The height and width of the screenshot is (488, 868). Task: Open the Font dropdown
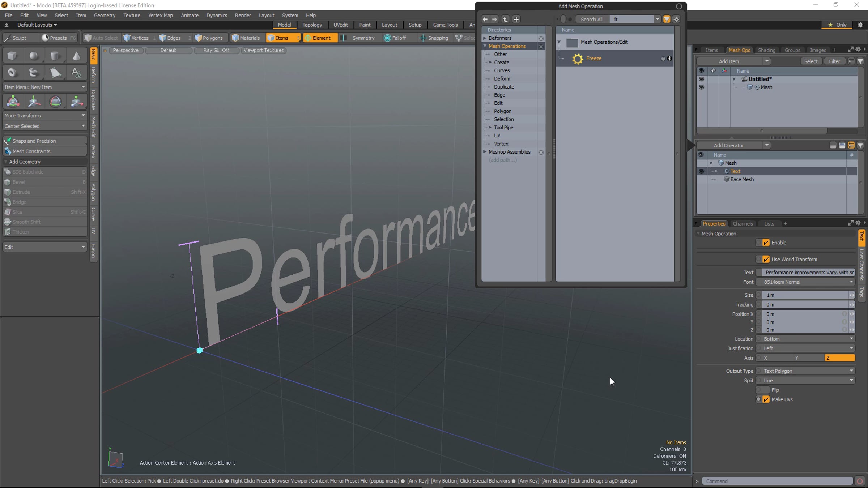pos(808,282)
